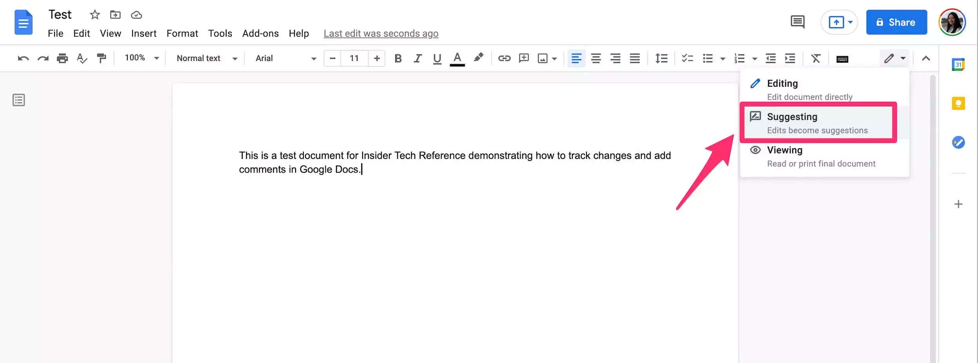This screenshot has height=363, width=980.
Task: Click the clear formatting icon
Action: tap(816, 58)
